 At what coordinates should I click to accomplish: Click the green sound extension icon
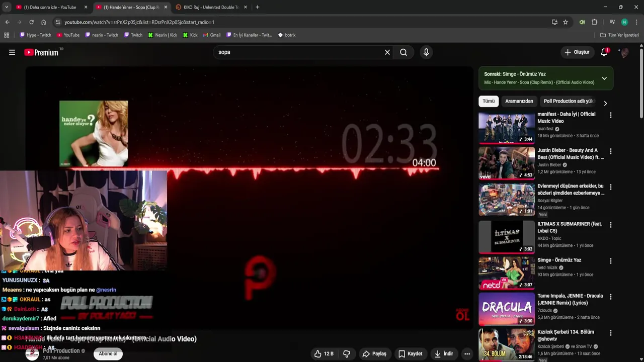(582, 22)
